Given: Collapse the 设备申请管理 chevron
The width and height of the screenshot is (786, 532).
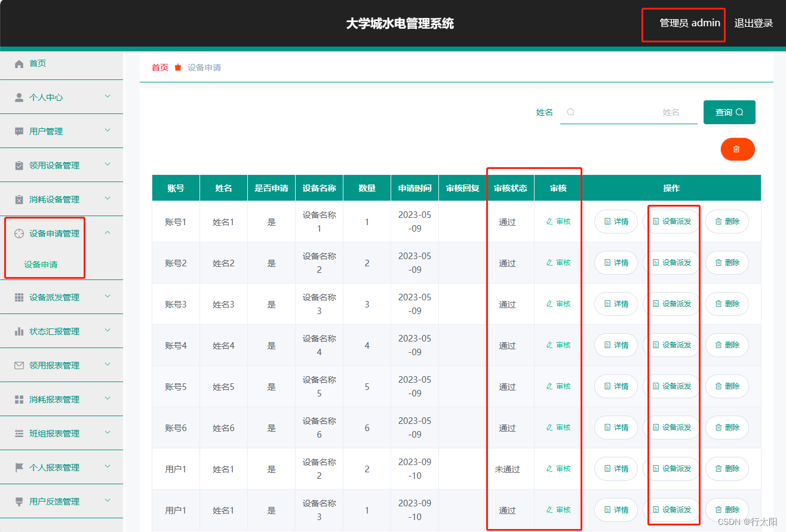Looking at the screenshot, I should click(108, 233).
